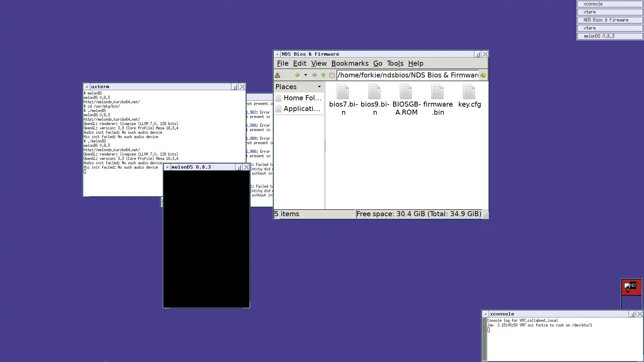The height and width of the screenshot is (362, 644).
Task: Expand the Places side pane dropdown
Action: pos(319,87)
